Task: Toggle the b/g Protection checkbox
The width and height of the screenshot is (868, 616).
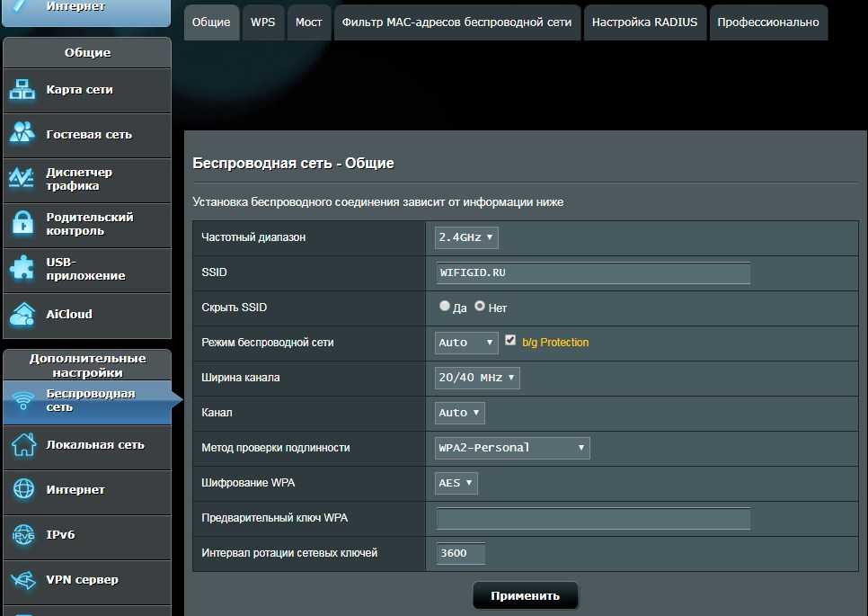Action: point(510,340)
